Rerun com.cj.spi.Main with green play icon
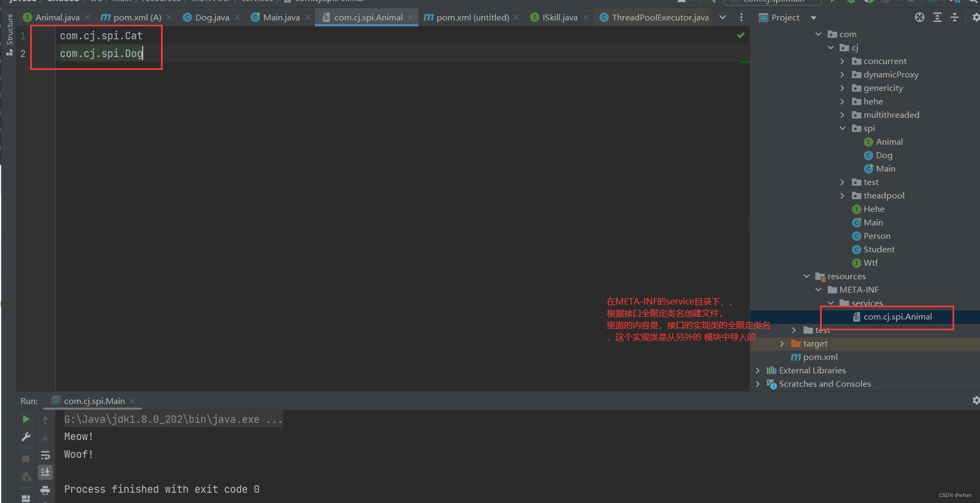The image size is (980, 503). (x=26, y=419)
